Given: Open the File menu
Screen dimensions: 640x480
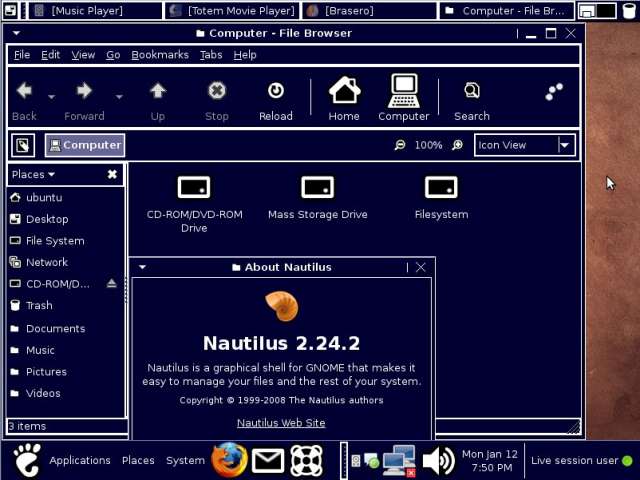Looking at the screenshot, I should point(22,55).
